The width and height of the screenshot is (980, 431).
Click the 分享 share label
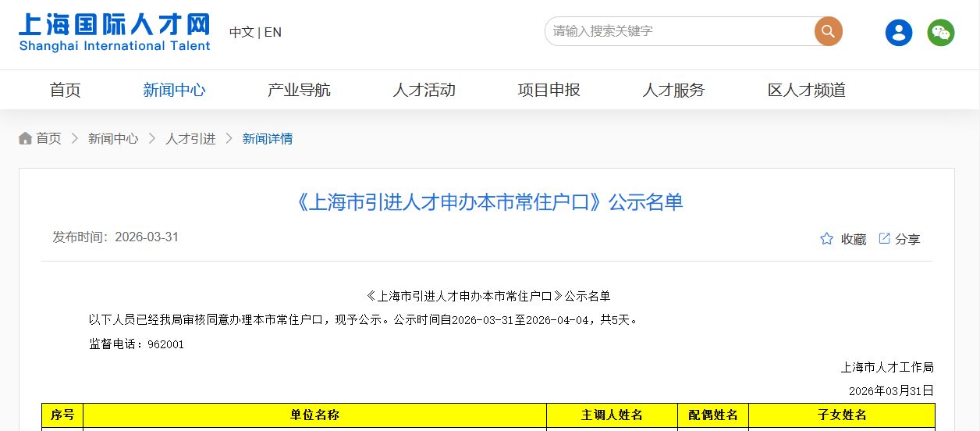(907, 239)
